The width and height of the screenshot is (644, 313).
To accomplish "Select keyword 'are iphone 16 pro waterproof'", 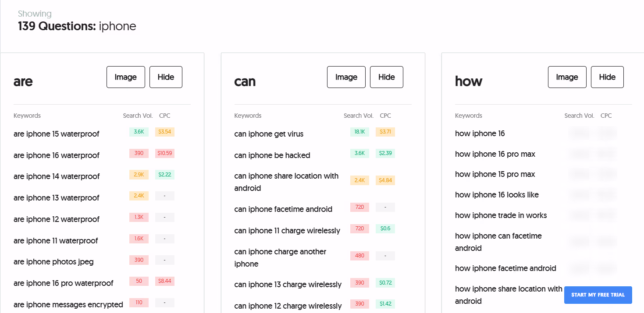I will [64, 283].
